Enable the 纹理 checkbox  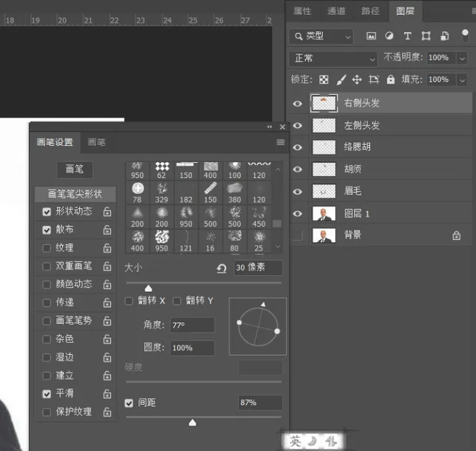pyautogui.click(x=47, y=248)
